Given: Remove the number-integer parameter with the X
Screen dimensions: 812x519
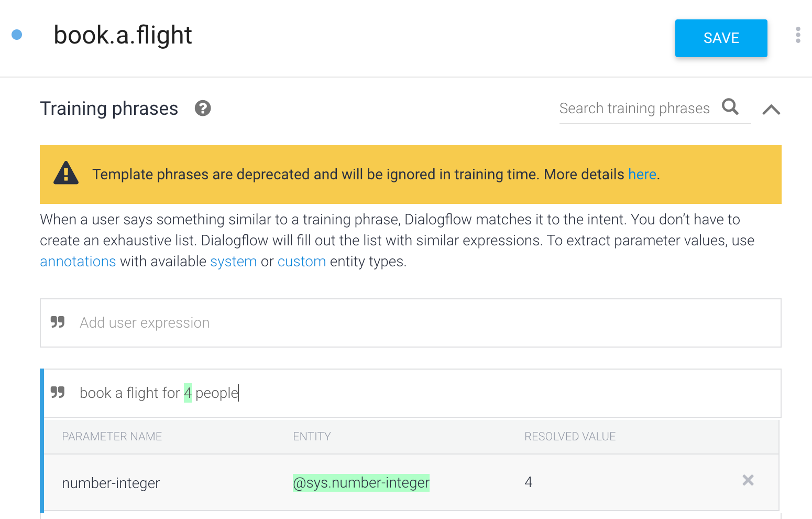Looking at the screenshot, I should pyautogui.click(x=748, y=480).
